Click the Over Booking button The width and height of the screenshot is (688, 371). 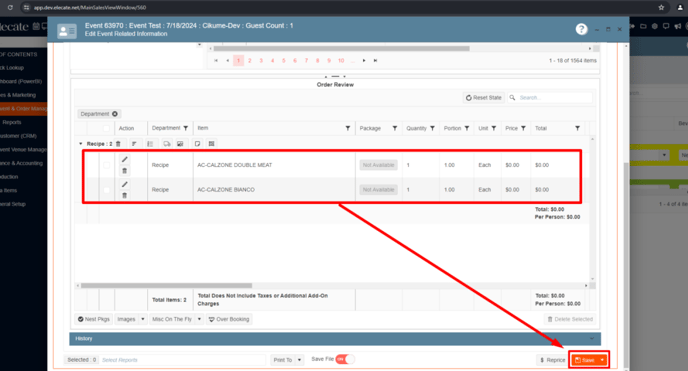point(229,319)
